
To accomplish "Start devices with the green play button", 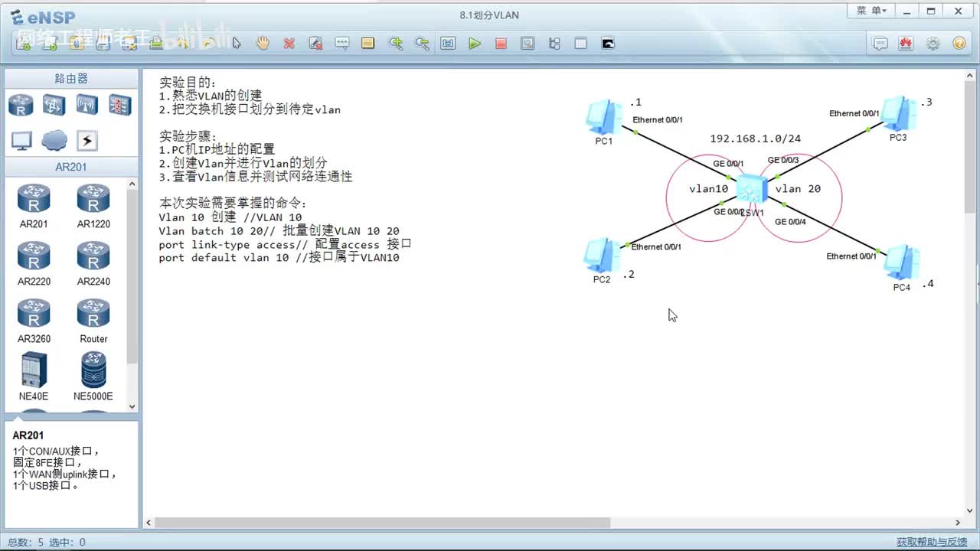I will [x=475, y=44].
